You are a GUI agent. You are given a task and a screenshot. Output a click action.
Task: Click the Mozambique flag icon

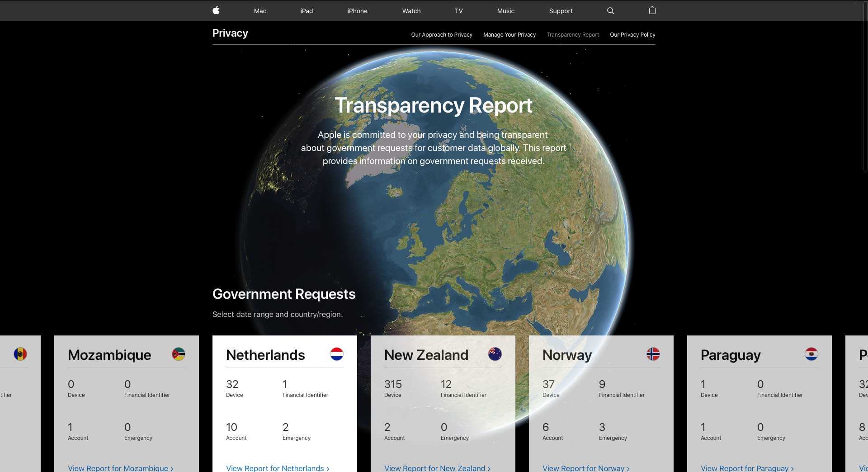pos(179,354)
